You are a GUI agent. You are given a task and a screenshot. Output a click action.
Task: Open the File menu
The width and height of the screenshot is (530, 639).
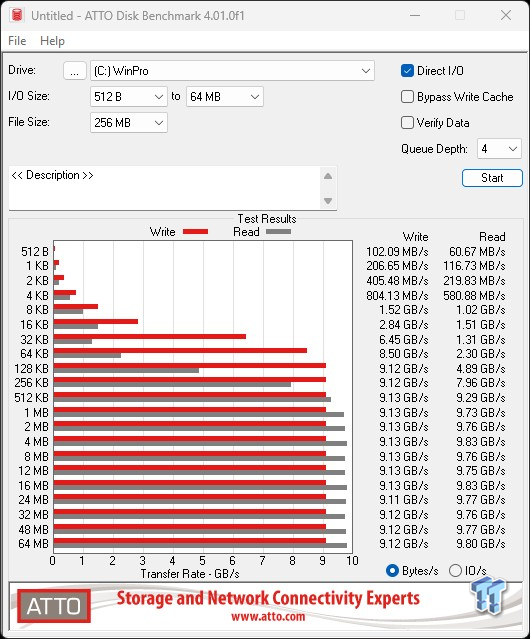pos(17,41)
